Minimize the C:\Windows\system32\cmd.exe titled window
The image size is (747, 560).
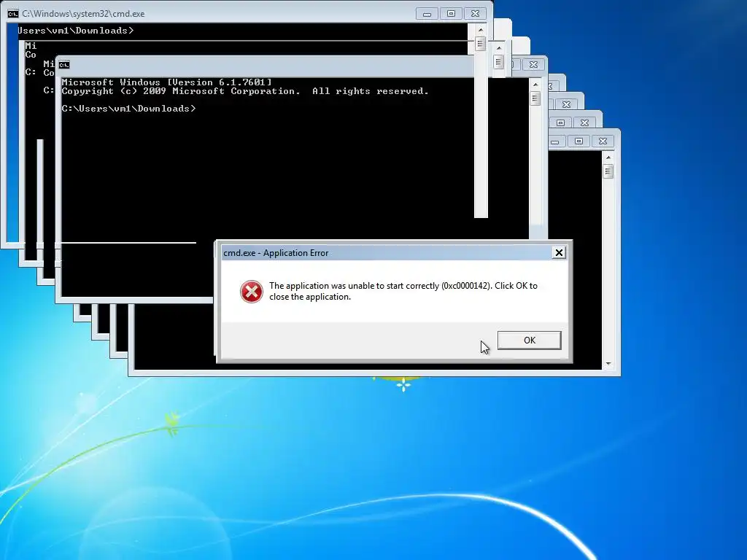[x=427, y=14]
